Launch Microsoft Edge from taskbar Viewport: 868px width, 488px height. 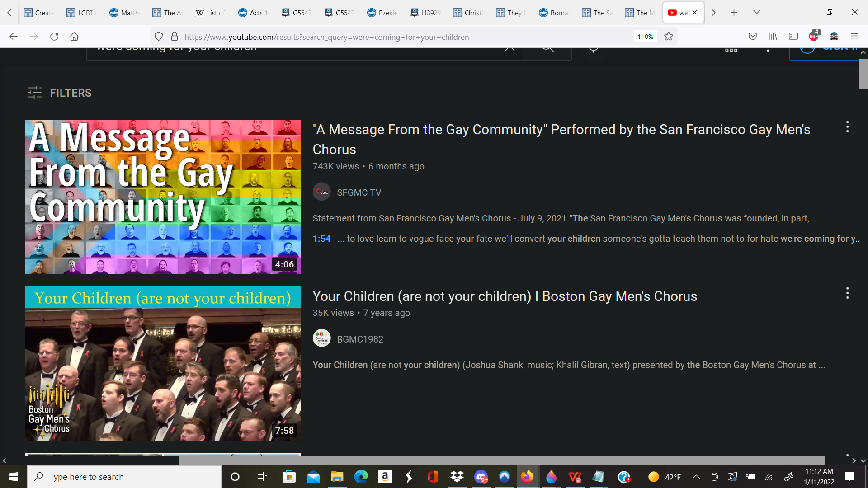(x=361, y=477)
